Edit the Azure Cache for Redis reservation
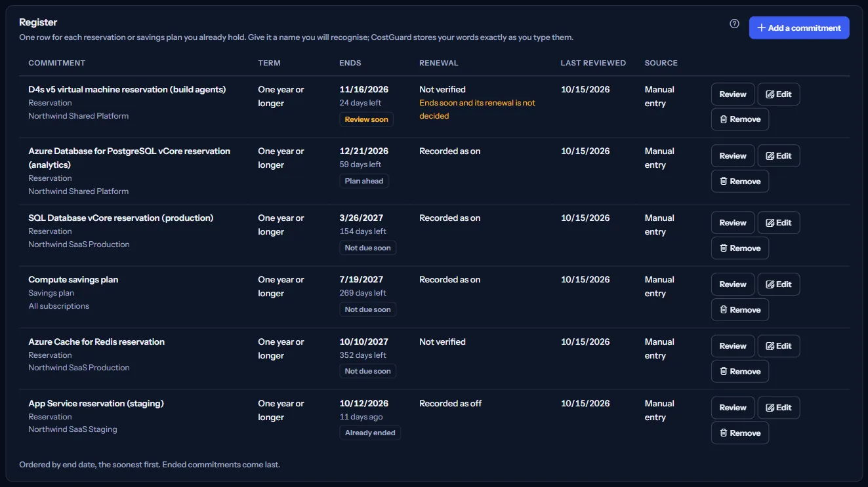Viewport: 868px width, 487px height. tap(779, 346)
